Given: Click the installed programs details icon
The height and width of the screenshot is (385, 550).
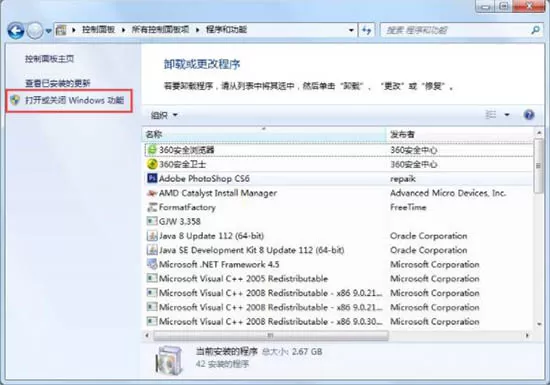Looking at the screenshot, I should [169, 360].
